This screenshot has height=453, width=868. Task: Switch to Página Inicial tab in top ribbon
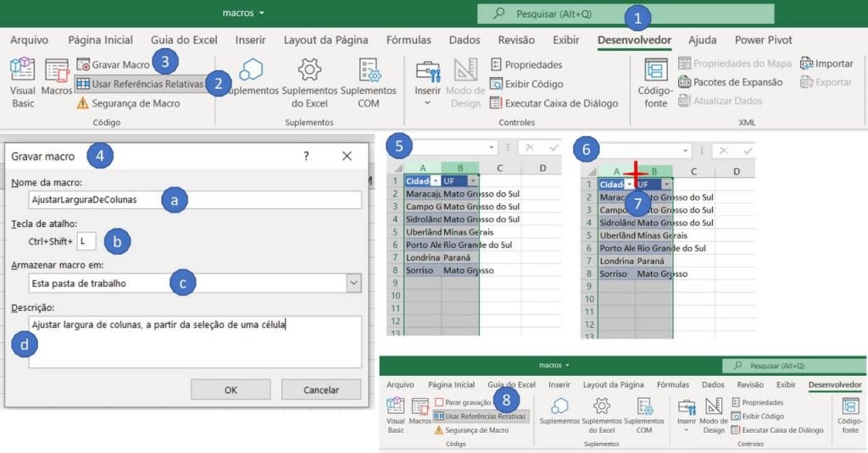click(100, 40)
